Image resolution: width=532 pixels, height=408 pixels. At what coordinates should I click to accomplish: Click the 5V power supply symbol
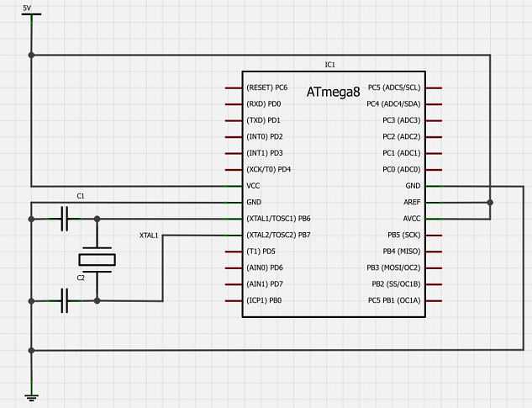31,14
